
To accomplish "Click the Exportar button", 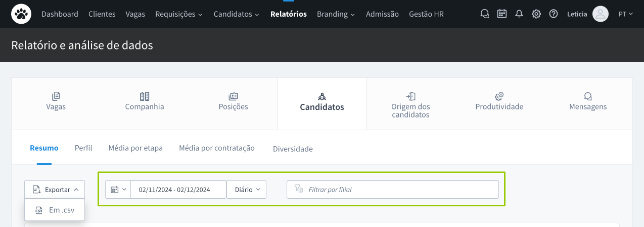I will [55, 190].
